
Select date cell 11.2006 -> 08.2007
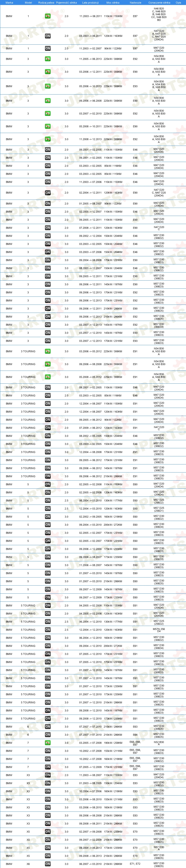pos(90,565)
